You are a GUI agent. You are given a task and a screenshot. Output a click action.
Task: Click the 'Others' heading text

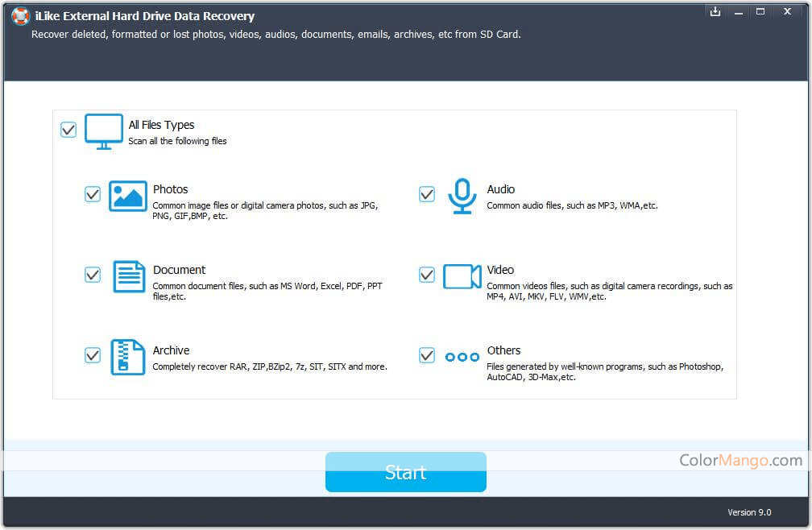pyautogui.click(x=503, y=350)
